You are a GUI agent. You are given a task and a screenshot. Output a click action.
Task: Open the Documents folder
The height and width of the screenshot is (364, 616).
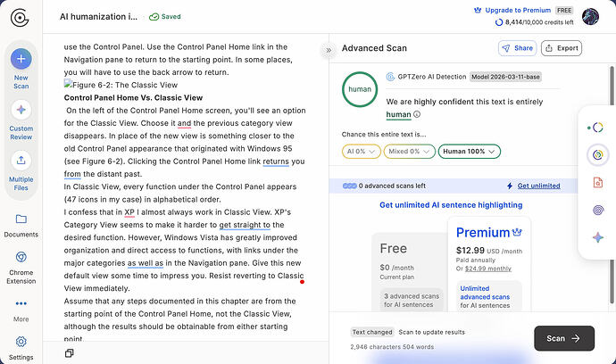coord(21,219)
